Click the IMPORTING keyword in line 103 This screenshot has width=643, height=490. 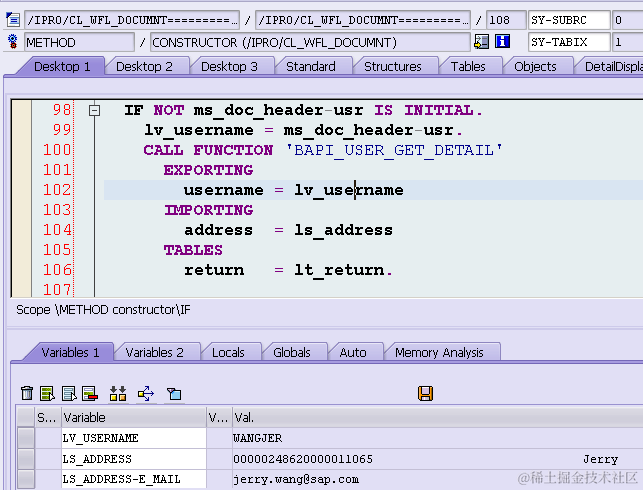(209, 210)
